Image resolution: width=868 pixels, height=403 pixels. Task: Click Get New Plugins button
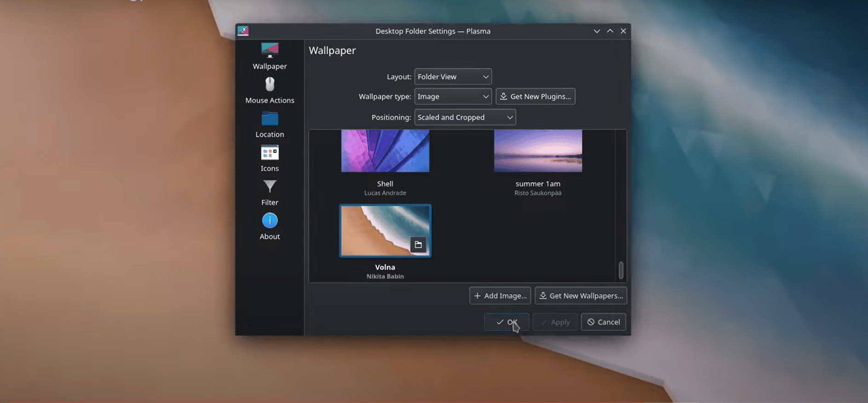535,96
